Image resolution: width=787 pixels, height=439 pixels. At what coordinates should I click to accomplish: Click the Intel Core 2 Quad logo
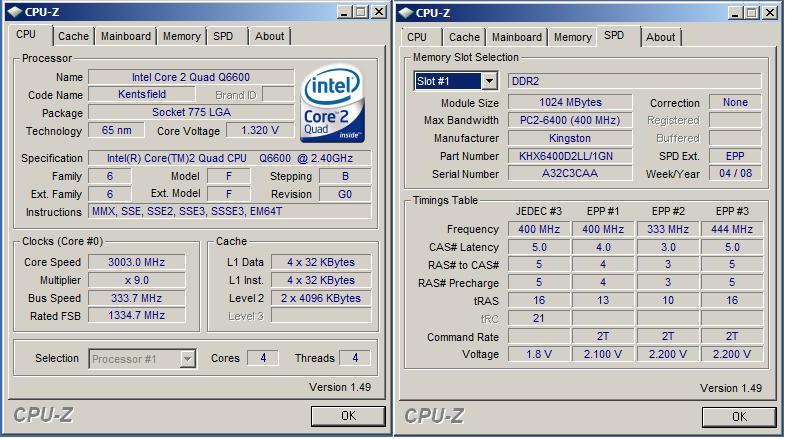332,103
